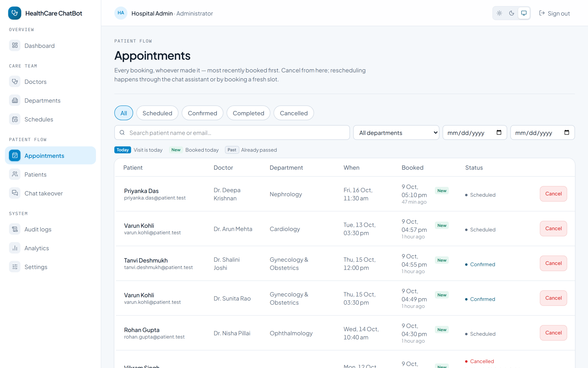The width and height of the screenshot is (588, 368).
Task: Open the Departments section
Action: click(50, 100)
